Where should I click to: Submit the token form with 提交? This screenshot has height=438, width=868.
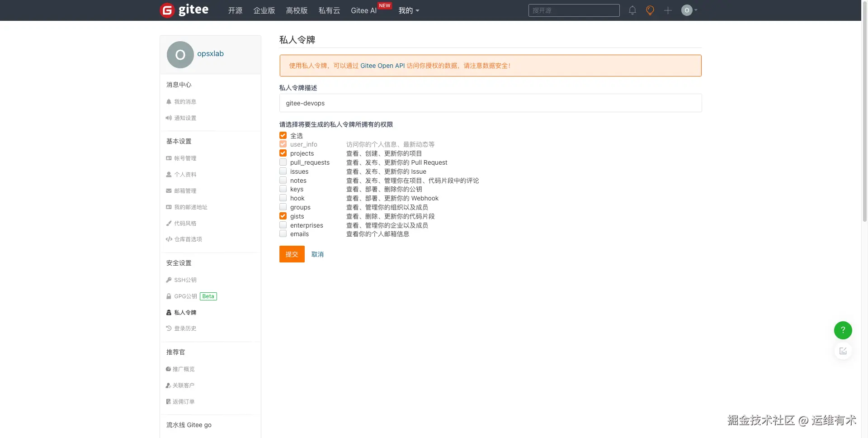pyautogui.click(x=292, y=254)
